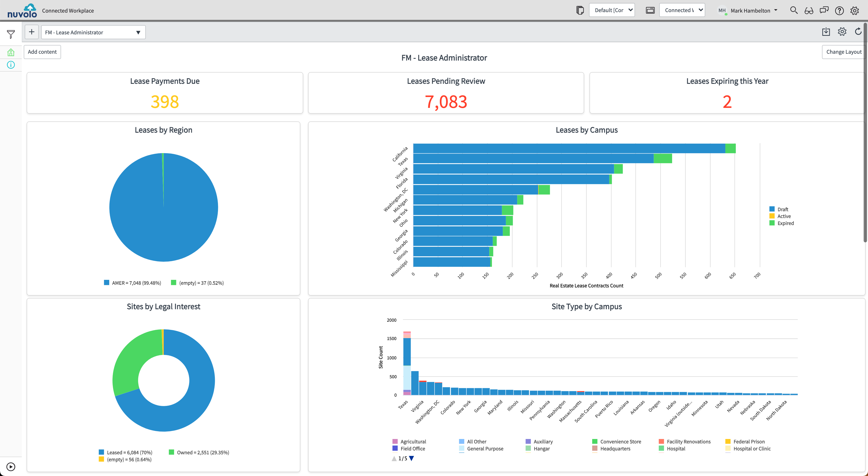Viewport: 868px width, 476px height.
Task: Open the connect chat icon in header
Action: pyautogui.click(x=824, y=10)
